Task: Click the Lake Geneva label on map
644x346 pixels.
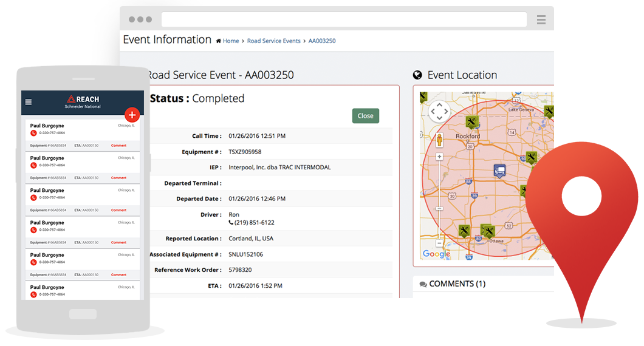Action: [x=521, y=110]
